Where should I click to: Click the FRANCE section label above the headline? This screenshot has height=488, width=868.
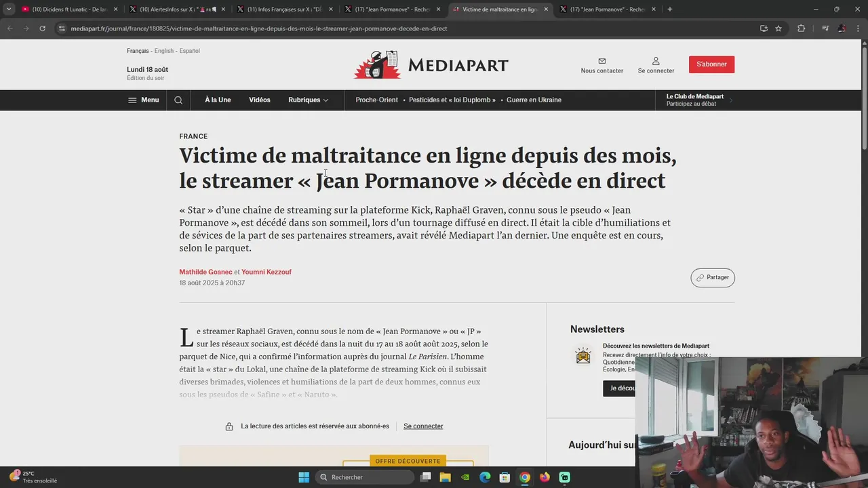pyautogui.click(x=193, y=136)
